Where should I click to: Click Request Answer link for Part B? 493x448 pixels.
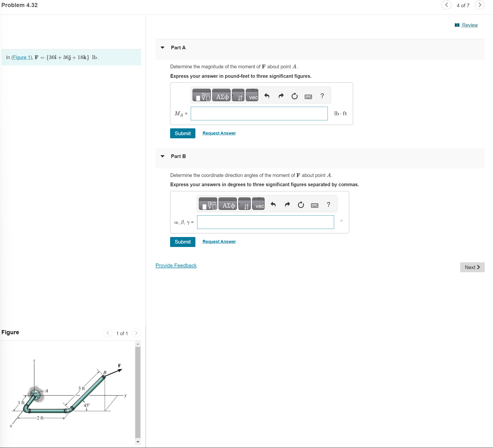tap(219, 242)
